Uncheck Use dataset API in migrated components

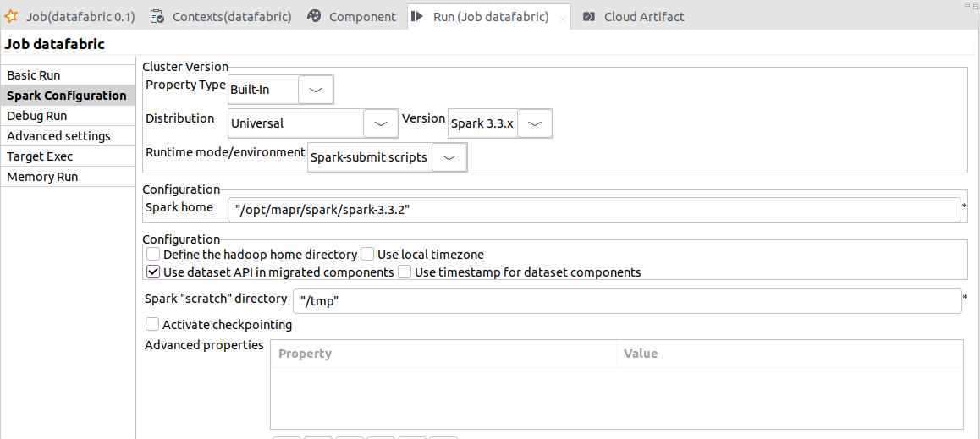(x=153, y=272)
